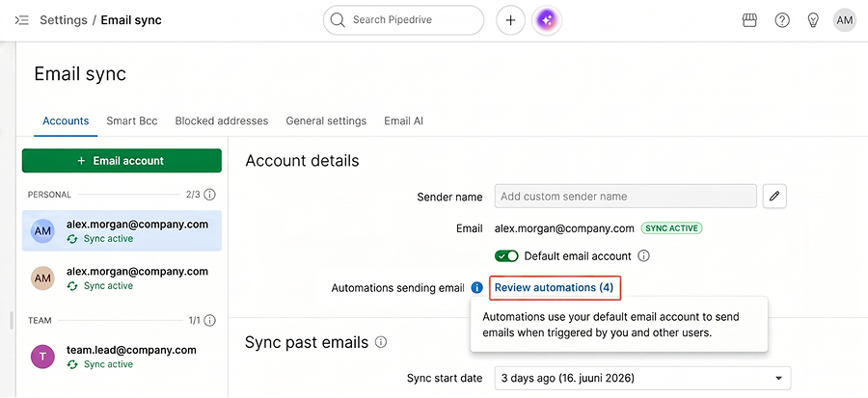Go to Settings breadcrumb
Screen dimensions: 868x398
[x=64, y=20]
